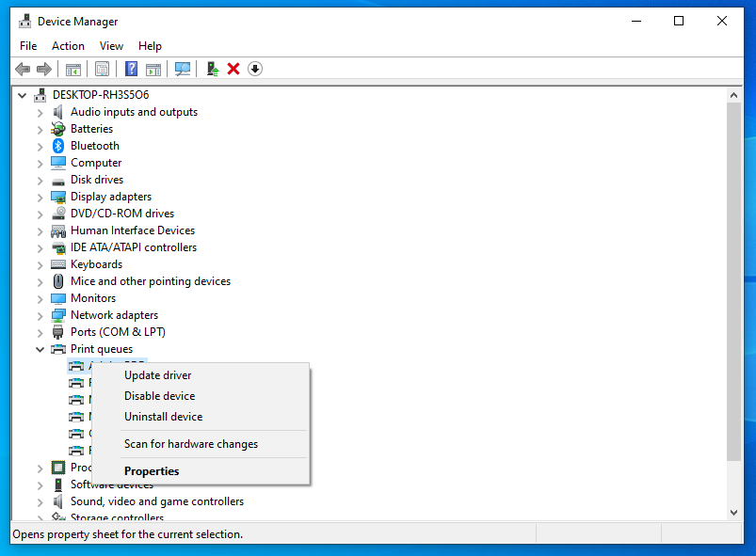Select the Mice and other pointing devices icon
The width and height of the screenshot is (756, 556).
58,281
